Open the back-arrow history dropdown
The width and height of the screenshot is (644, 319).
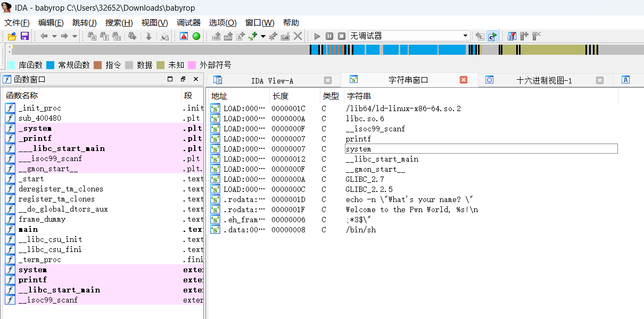pyautogui.click(x=54, y=36)
